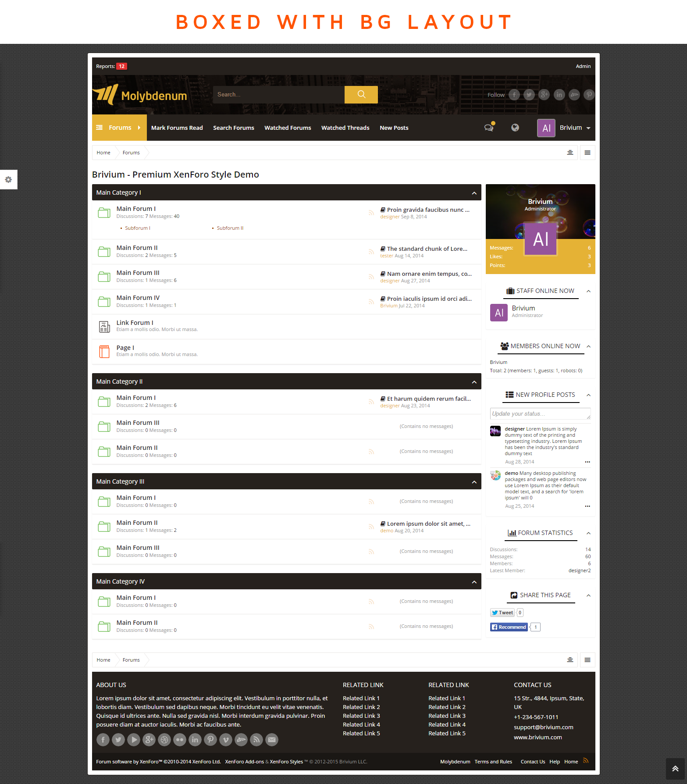The width and height of the screenshot is (687, 784).
Task: Click the top breadcrumb list toggle icon
Action: [x=587, y=153]
